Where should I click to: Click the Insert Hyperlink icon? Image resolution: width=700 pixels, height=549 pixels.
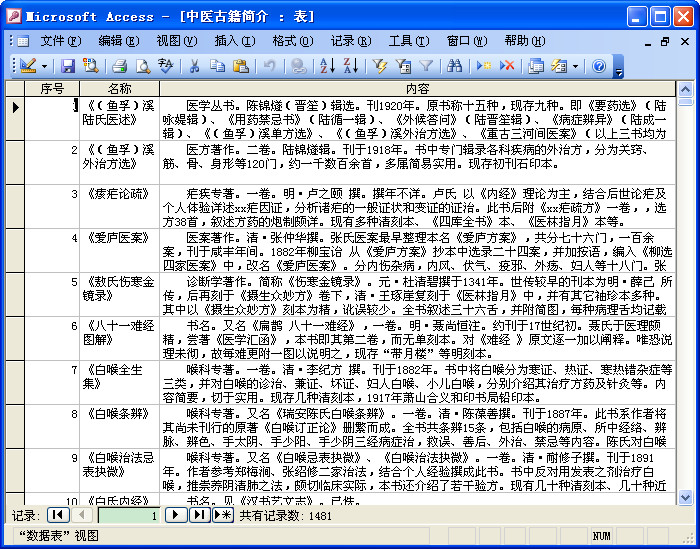[298, 66]
